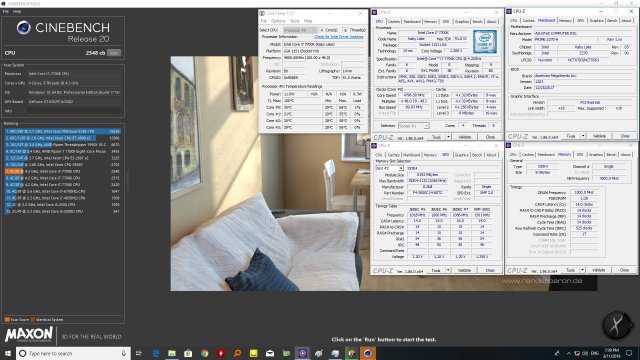Click in the Type here to search box
This screenshot has height=360, width=640.
(x=73, y=353)
